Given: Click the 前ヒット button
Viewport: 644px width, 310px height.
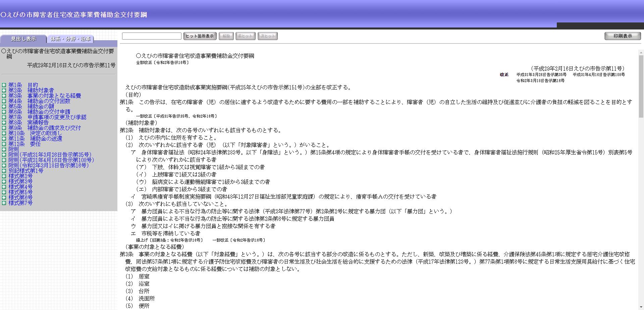Looking at the screenshot, I should coord(245,36).
